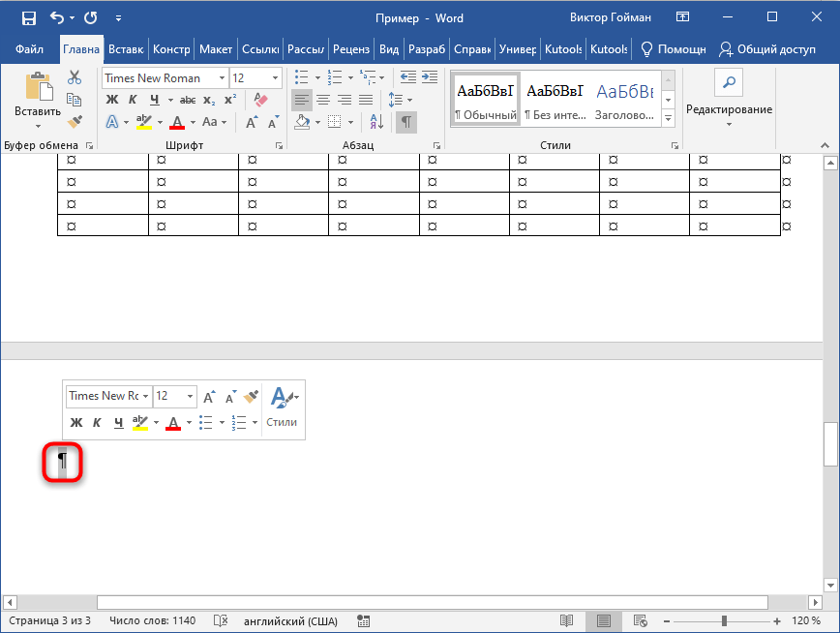Create a multilevel list
This screenshot has height=633, width=840.
(368, 77)
